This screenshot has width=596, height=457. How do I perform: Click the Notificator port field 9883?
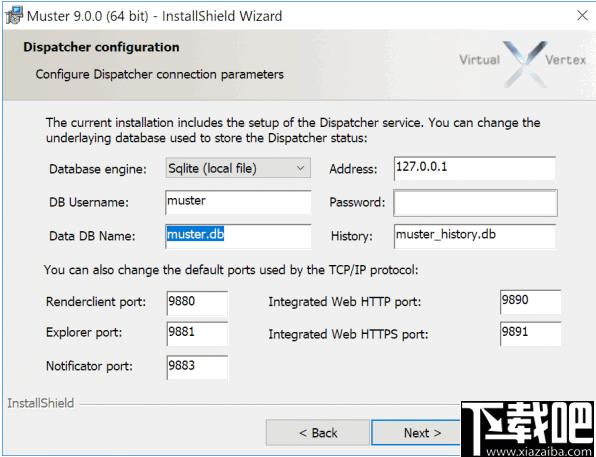pyautogui.click(x=197, y=367)
